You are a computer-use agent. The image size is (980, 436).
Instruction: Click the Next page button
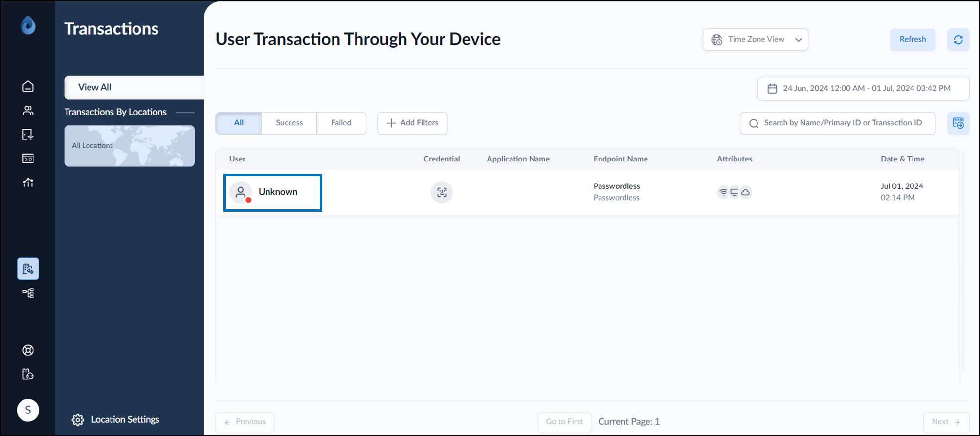[946, 422]
